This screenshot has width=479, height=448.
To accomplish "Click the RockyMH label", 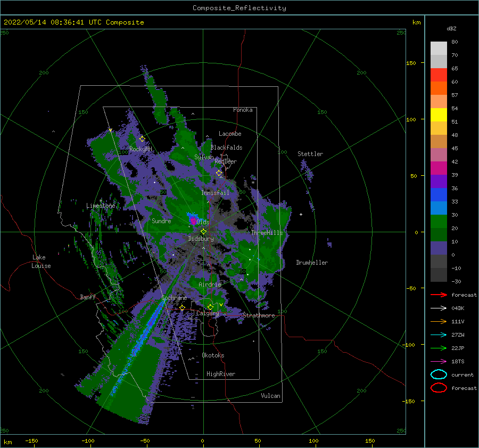I will pyautogui.click(x=141, y=149).
